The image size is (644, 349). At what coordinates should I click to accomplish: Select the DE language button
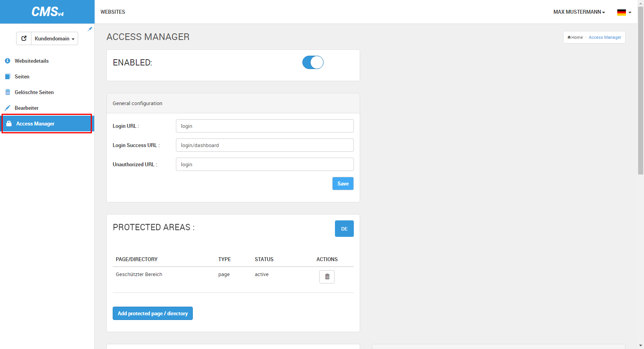(x=344, y=229)
